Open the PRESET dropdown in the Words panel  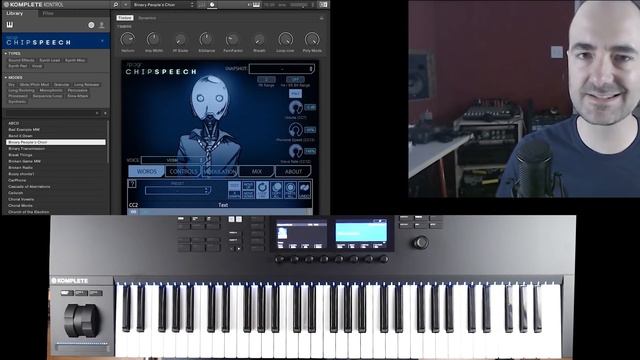[x=178, y=191]
